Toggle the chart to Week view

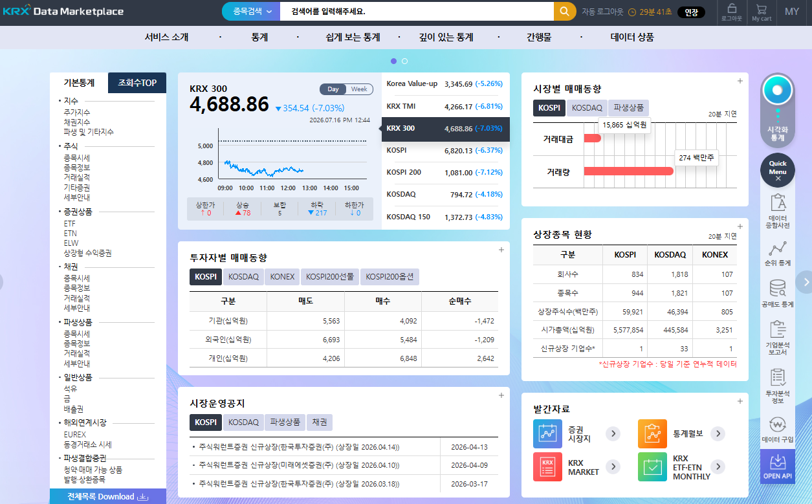[359, 89]
